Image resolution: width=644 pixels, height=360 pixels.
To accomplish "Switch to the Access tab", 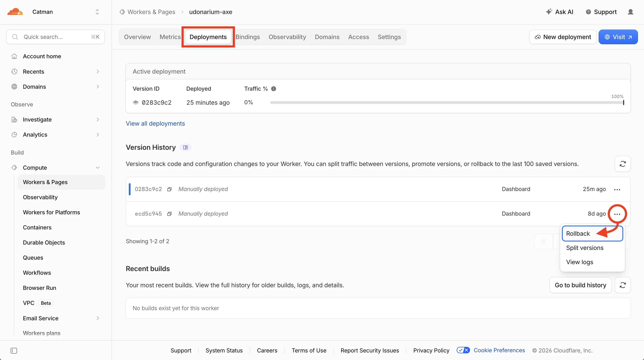I will (x=359, y=37).
